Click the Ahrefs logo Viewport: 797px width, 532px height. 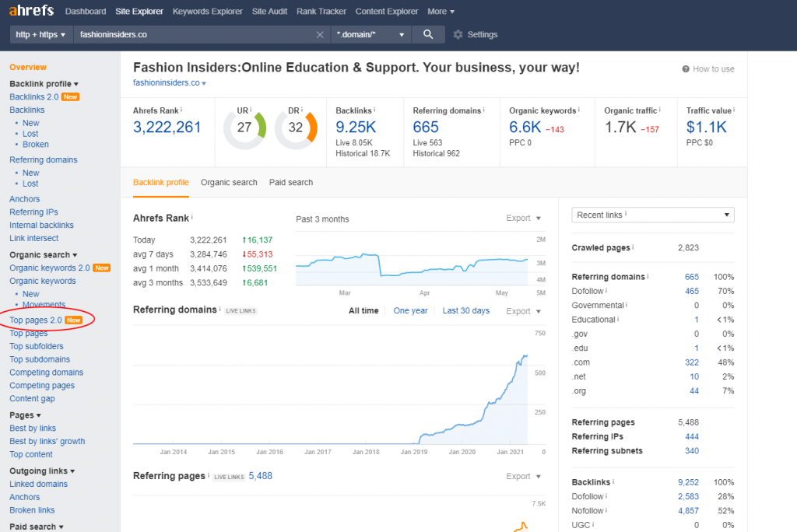pyautogui.click(x=32, y=12)
